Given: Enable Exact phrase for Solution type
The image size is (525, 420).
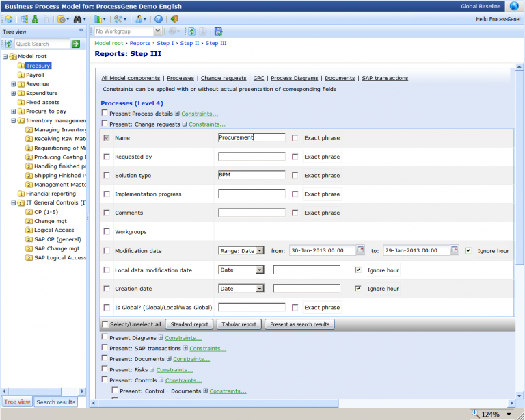Looking at the screenshot, I should (295, 176).
